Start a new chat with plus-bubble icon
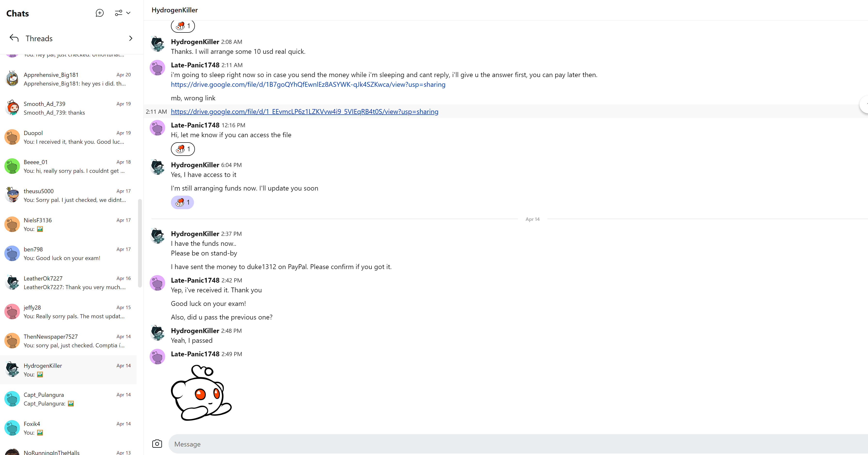The width and height of the screenshot is (868, 455). tap(100, 13)
